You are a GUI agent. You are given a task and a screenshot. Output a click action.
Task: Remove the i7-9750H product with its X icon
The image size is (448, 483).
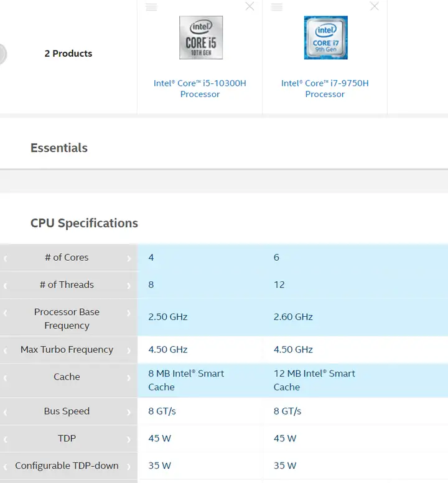tap(375, 6)
